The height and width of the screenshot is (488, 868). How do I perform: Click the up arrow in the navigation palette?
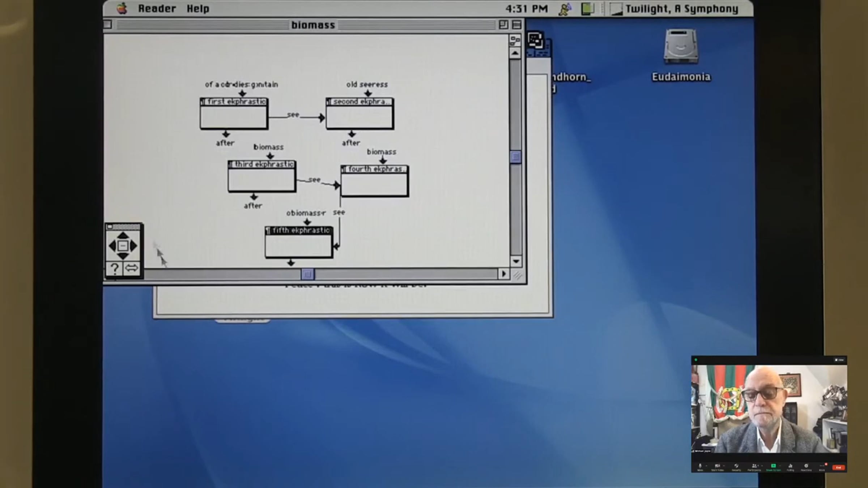[x=123, y=236]
